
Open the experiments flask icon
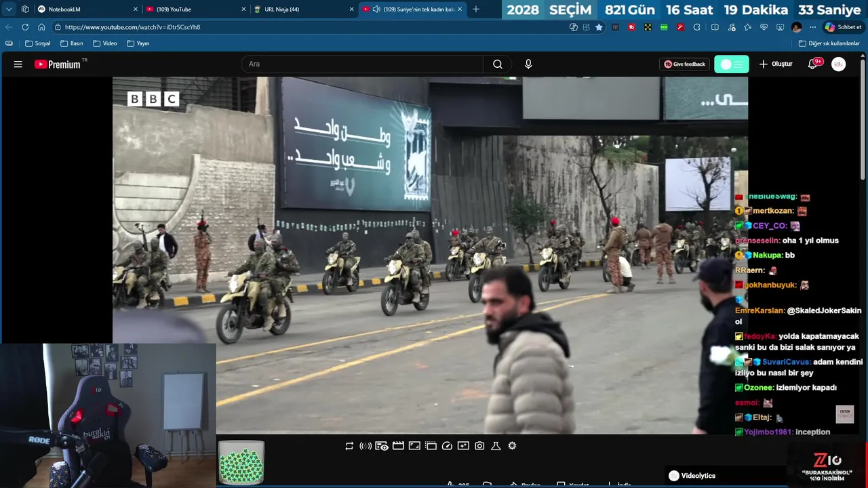pyautogui.click(x=496, y=446)
